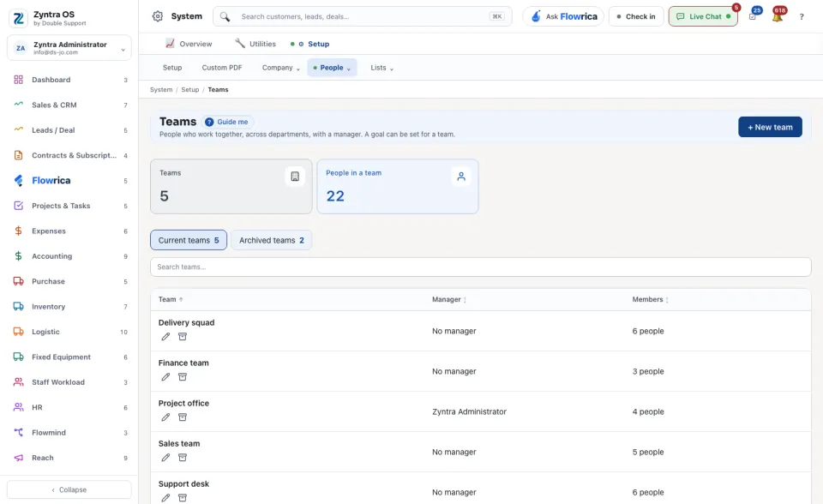Expand the Lists dropdown menu
The width and height of the screenshot is (823, 504).
point(381,68)
